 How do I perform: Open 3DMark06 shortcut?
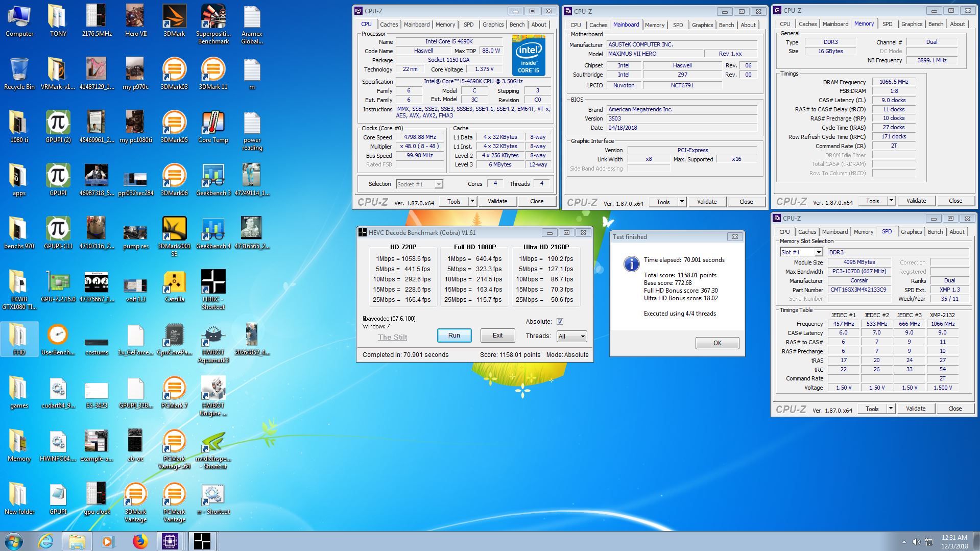tap(174, 181)
